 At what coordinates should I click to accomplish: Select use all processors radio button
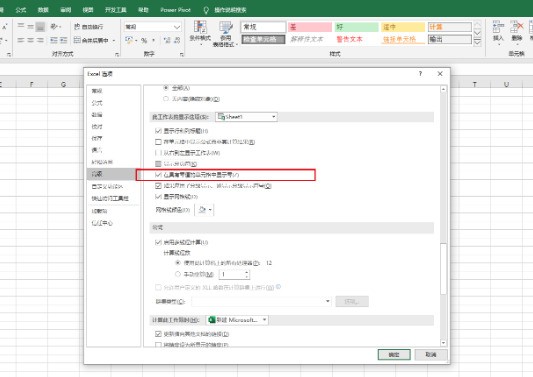point(177,263)
